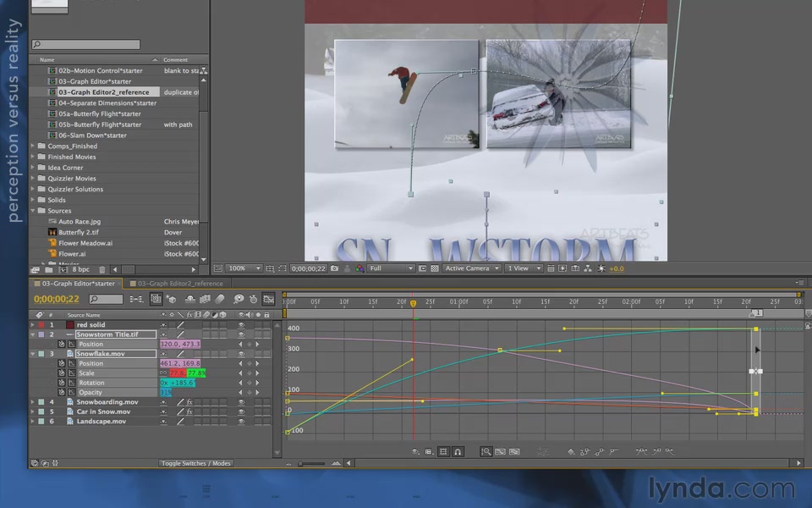Image resolution: width=812 pixels, height=508 pixels.
Task: Select the 06-Slam Down*starter comp
Action: click(92, 135)
